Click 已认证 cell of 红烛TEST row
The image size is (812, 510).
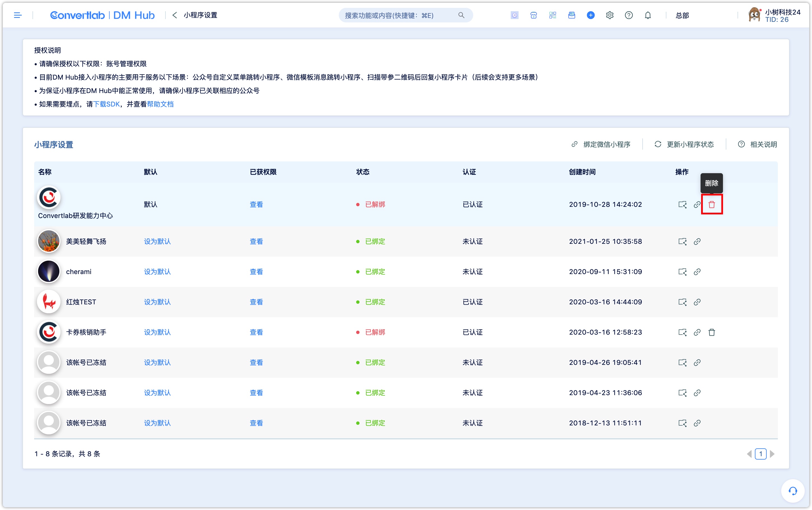[x=473, y=302]
